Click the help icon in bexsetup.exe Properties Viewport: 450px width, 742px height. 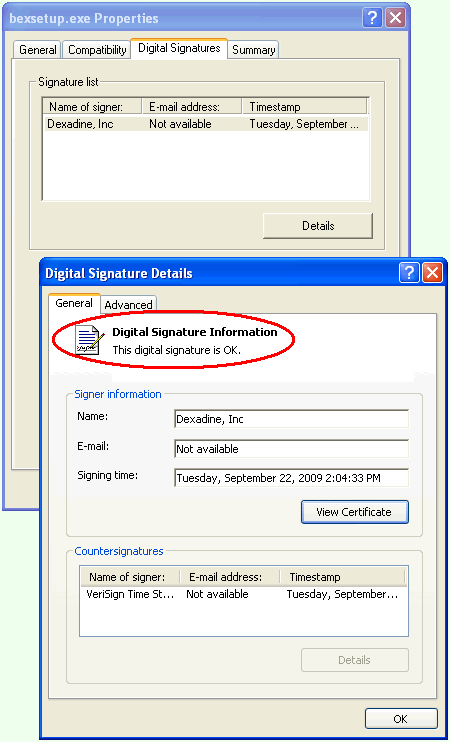pyautogui.click(x=372, y=18)
